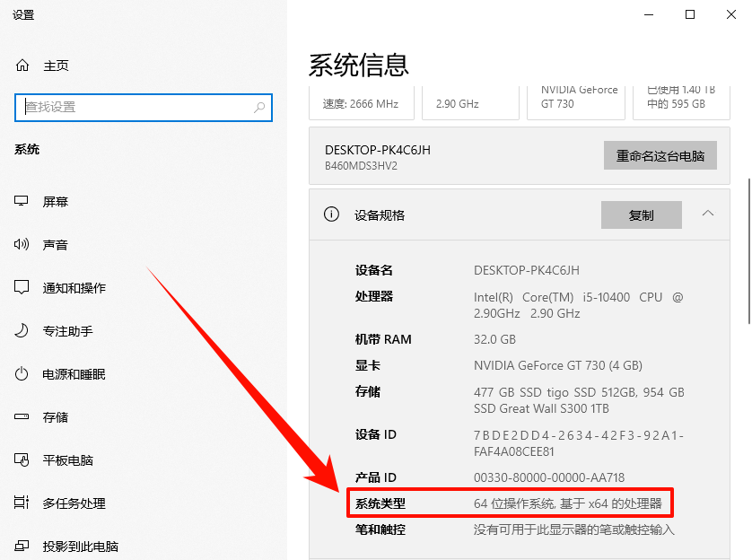
Task: Click the 平板电脑 tablet icon
Action: [x=22, y=459]
